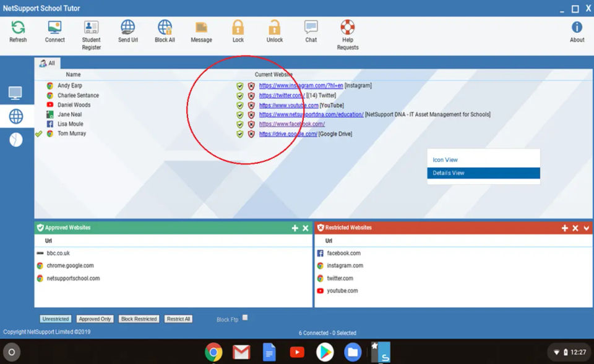This screenshot has width=594, height=364.
Task: Open the Files app on shelf
Action: pyautogui.click(x=353, y=352)
